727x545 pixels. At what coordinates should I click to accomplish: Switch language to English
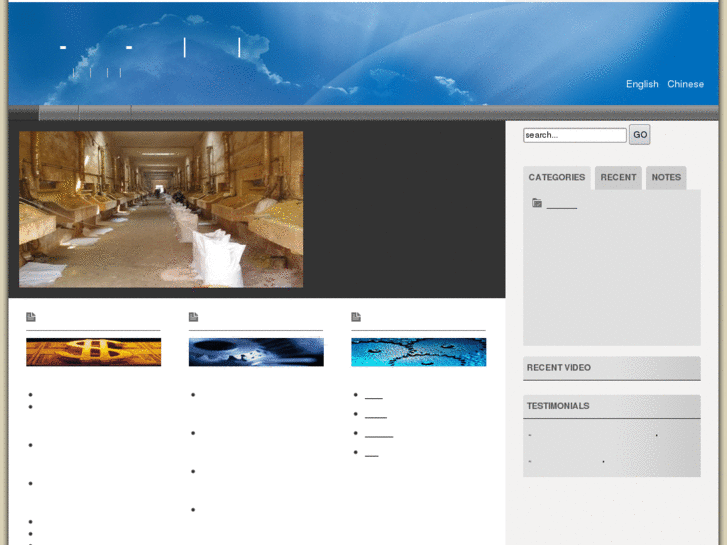[642, 84]
